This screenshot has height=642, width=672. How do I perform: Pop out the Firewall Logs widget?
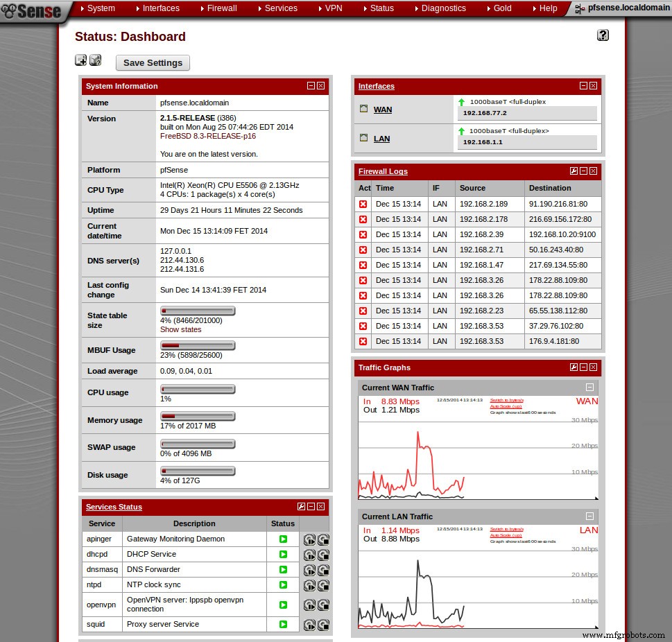(x=573, y=171)
